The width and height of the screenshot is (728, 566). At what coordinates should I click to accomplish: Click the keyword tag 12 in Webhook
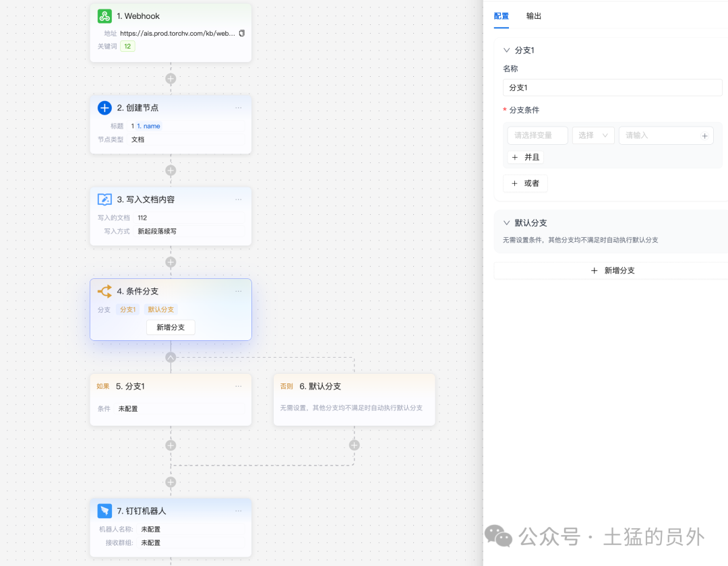127,46
